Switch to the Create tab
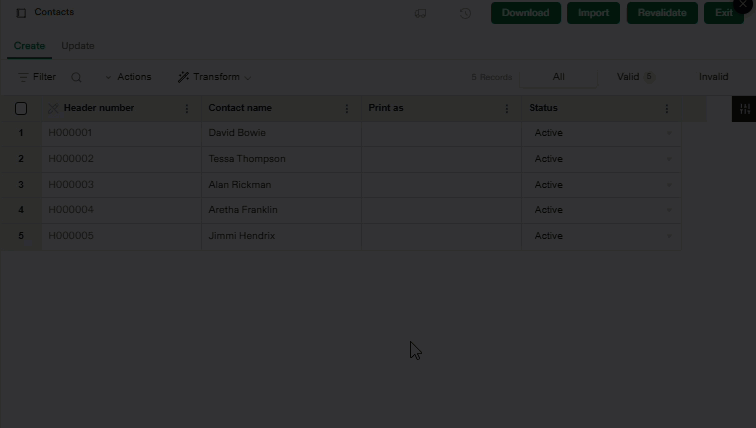Screen dimensions: 756x428 click(x=29, y=46)
